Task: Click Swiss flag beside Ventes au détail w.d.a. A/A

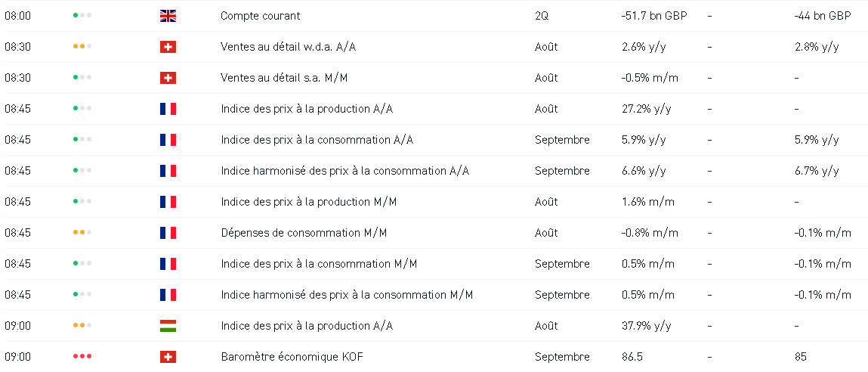Action: point(168,47)
